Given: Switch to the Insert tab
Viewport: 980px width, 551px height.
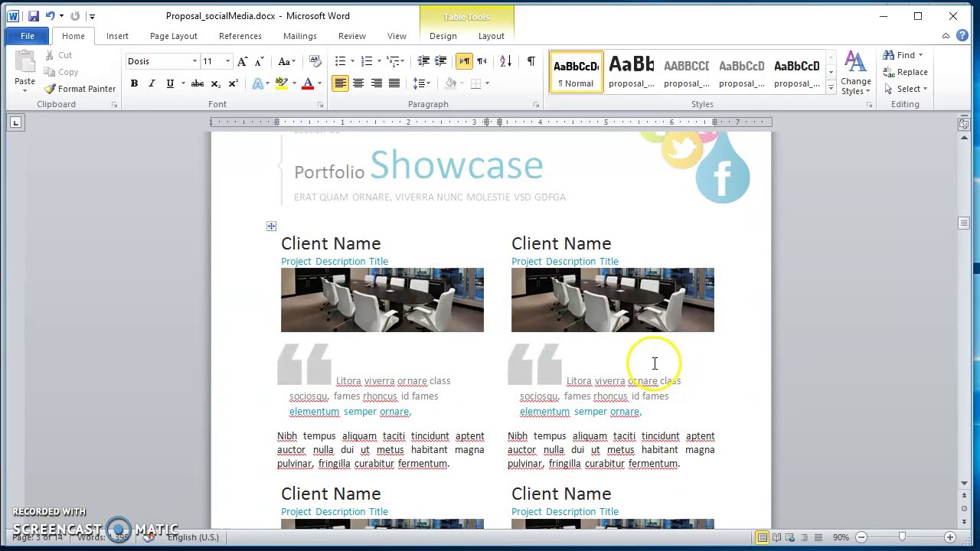Looking at the screenshot, I should (x=117, y=36).
